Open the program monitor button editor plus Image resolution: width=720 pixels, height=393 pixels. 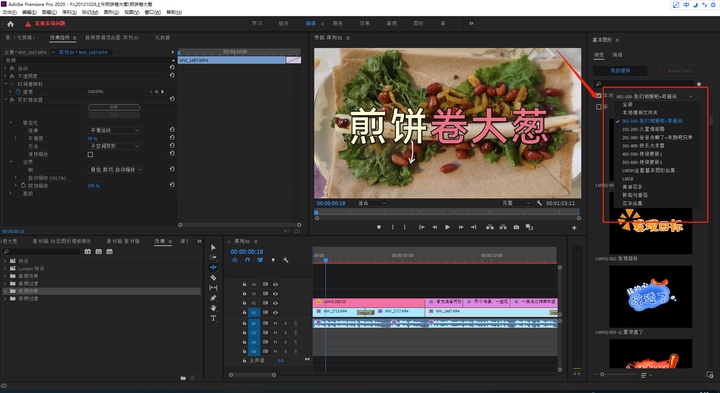coord(574,228)
